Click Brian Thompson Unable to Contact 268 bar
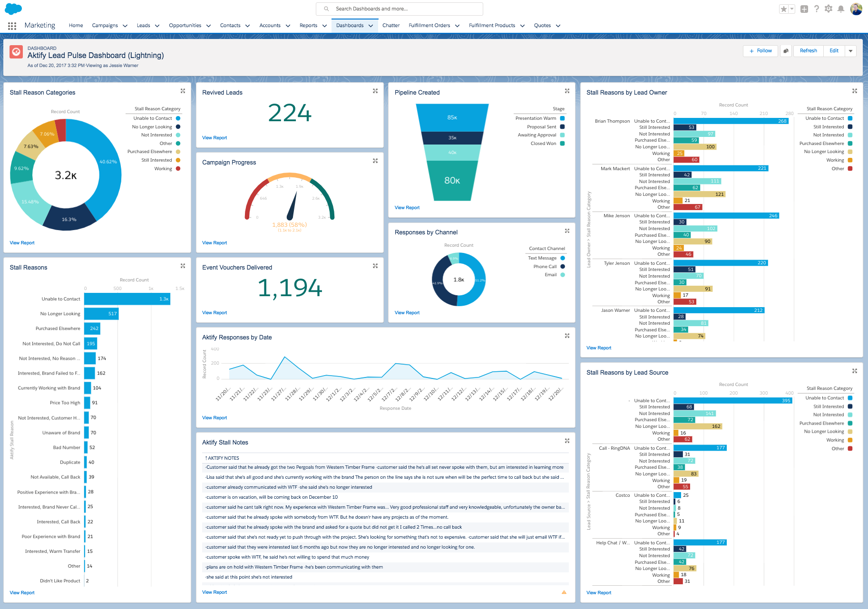The image size is (868, 609). click(731, 121)
